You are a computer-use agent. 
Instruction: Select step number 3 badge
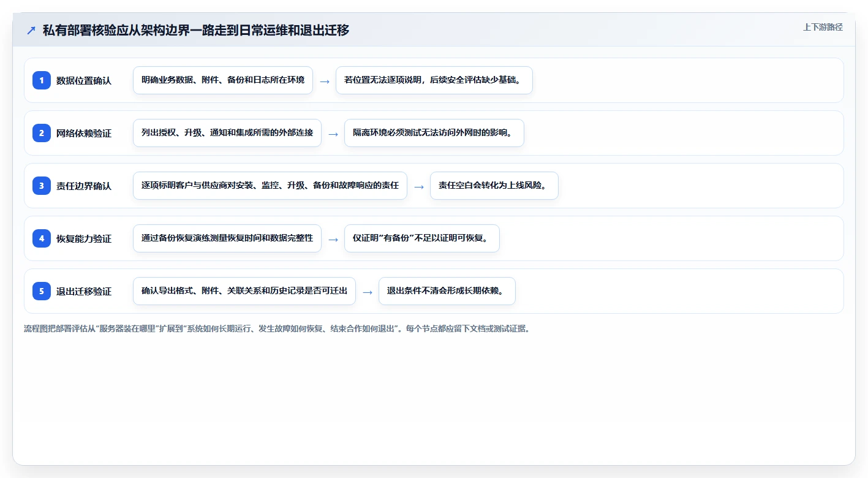coord(42,186)
